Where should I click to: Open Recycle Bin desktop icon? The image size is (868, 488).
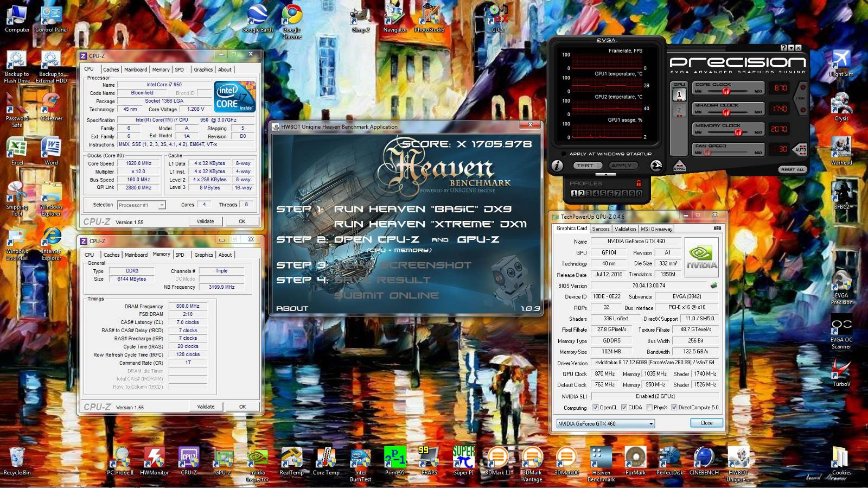17,461
